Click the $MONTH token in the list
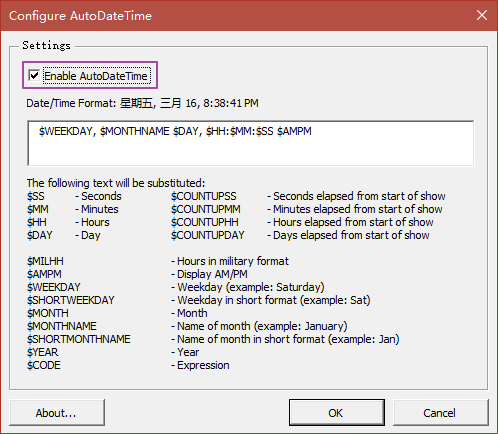Screen dimensions: 498x434 click(48, 313)
